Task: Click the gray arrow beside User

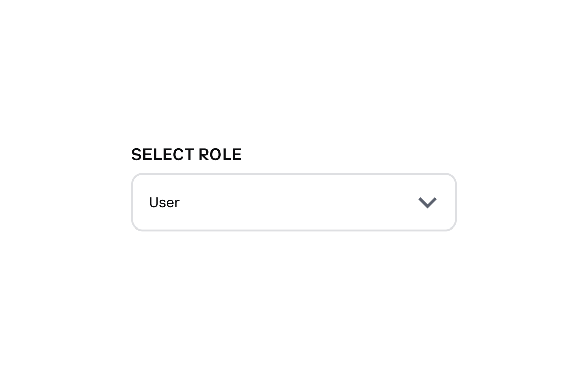Action: [x=427, y=203]
